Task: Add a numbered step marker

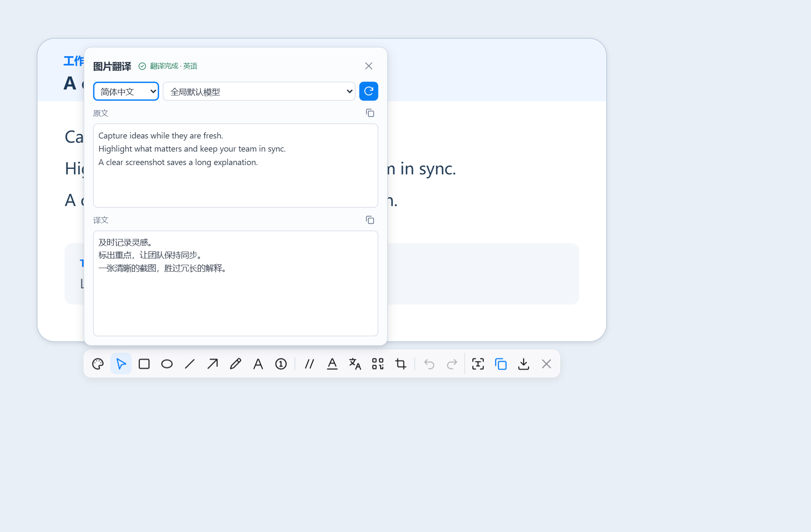Action: 281,364
